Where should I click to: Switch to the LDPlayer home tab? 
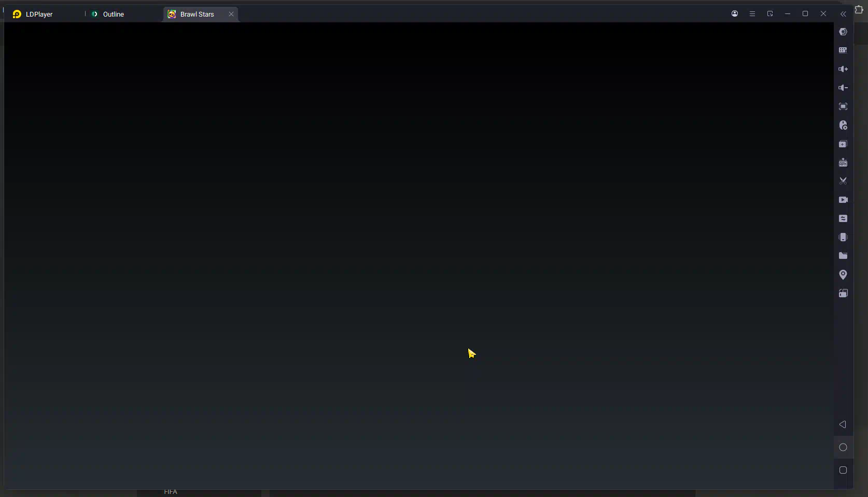point(39,15)
